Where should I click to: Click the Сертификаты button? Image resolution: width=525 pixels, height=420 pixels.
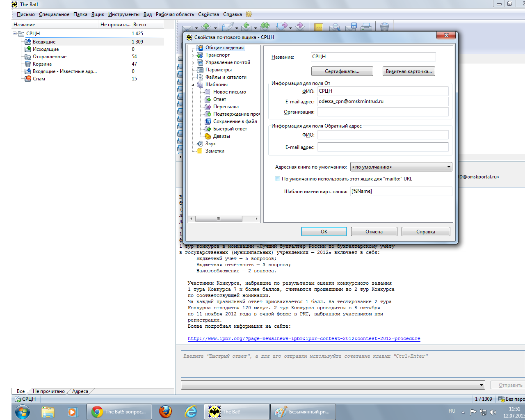click(342, 71)
